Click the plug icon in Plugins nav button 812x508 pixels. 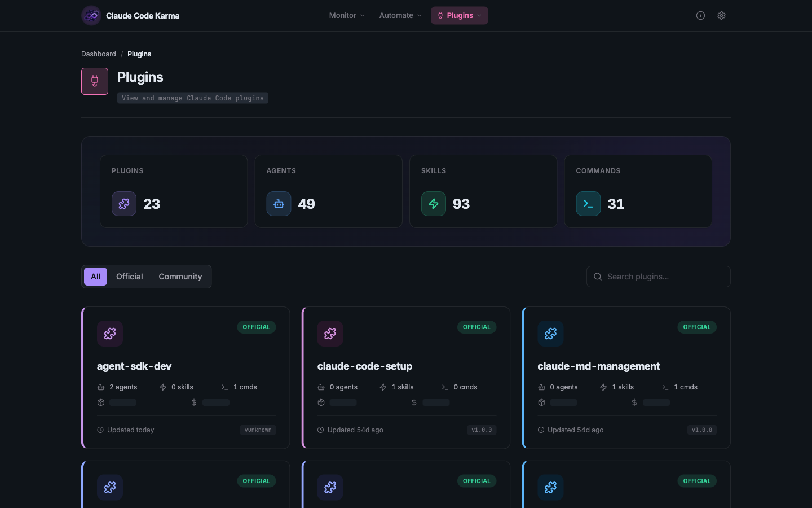click(x=440, y=16)
